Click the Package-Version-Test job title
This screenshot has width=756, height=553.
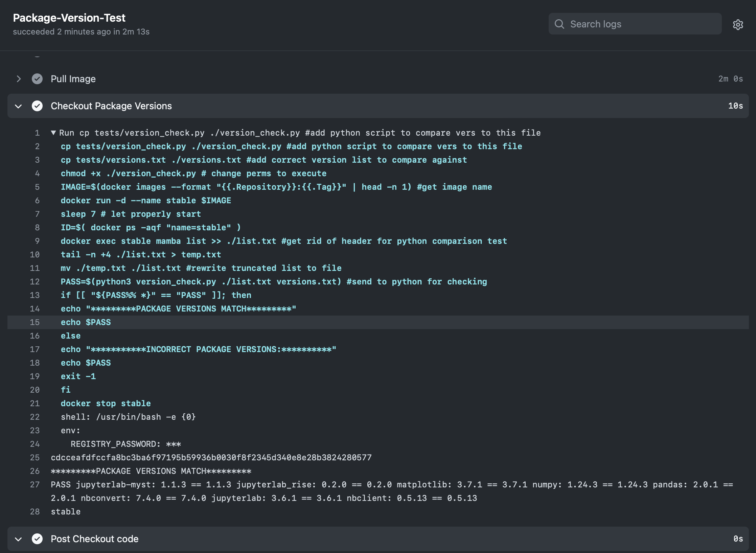coord(69,18)
